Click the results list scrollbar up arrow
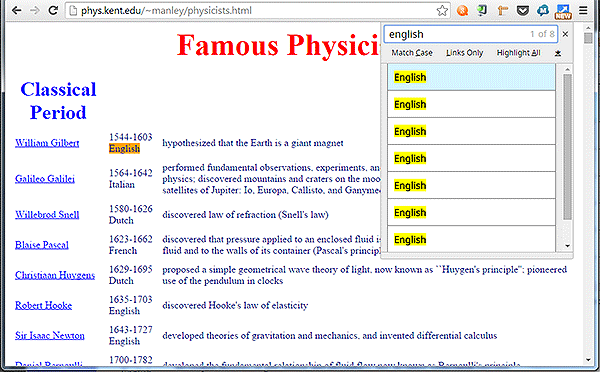 point(567,69)
